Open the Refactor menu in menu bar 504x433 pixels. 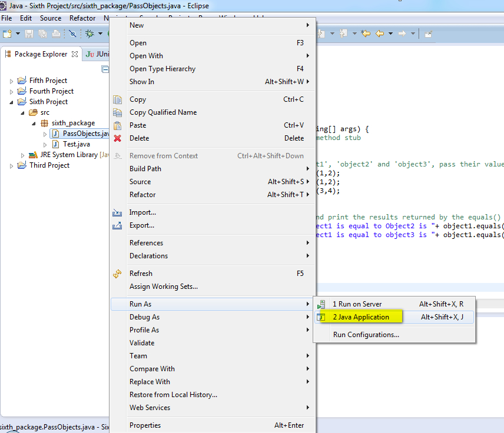pos(82,18)
